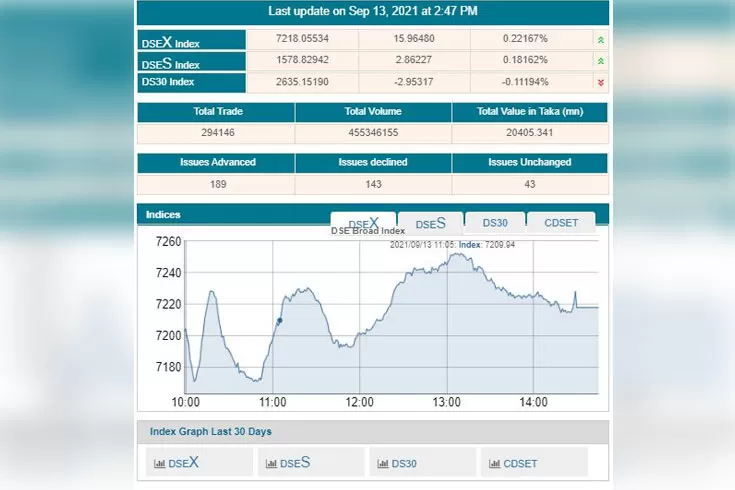Switch to the DSES indices tab

coord(430,223)
